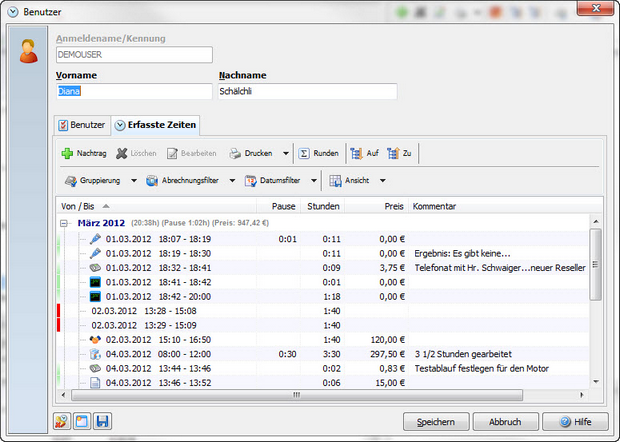Screen dimensions: 620x442
Task: Expand all groups with Auf icon
Action: pyautogui.click(x=356, y=153)
